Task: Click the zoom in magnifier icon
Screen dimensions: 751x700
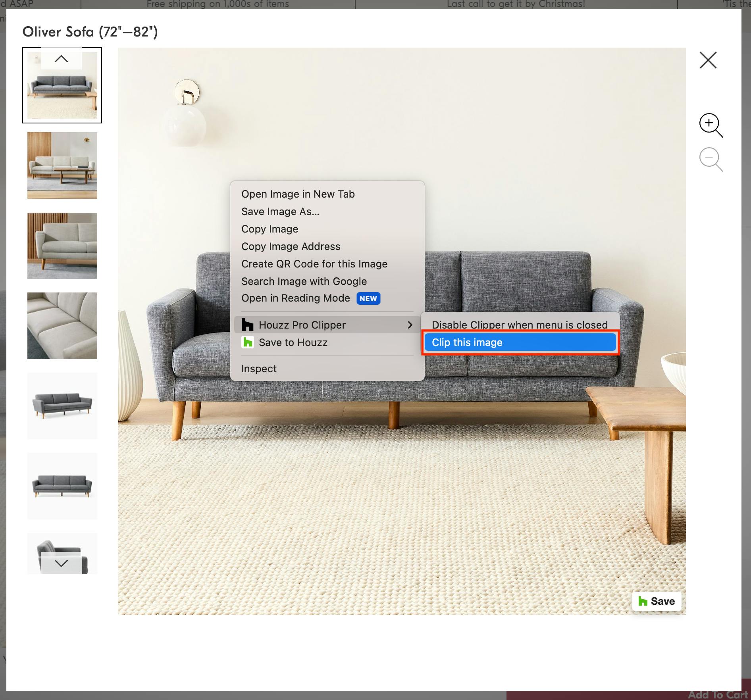Action: click(x=710, y=125)
